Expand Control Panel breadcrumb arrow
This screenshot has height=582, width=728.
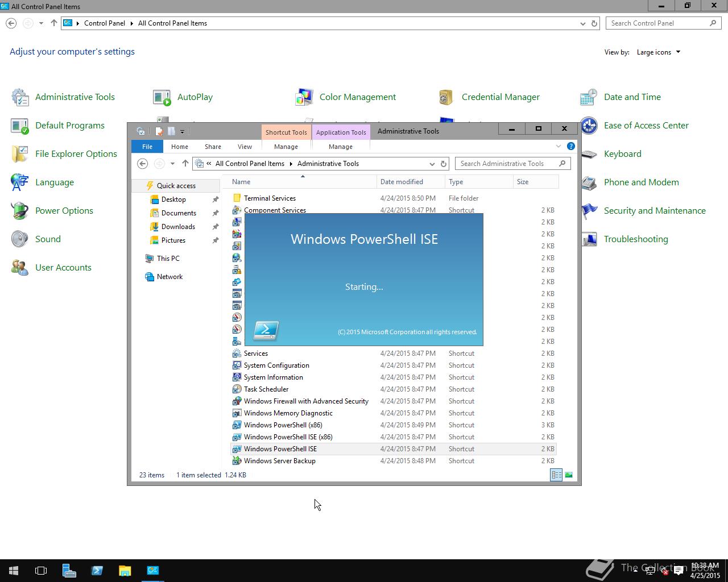point(131,23)
